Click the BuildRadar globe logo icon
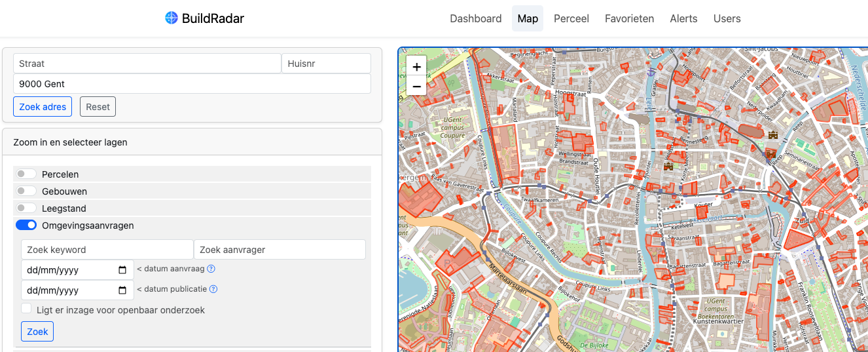 [172, 18]
